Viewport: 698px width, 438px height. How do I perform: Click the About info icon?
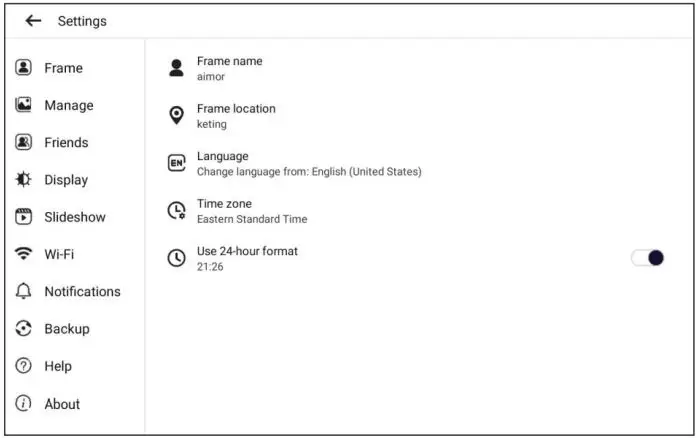click(x=24, y=404)
